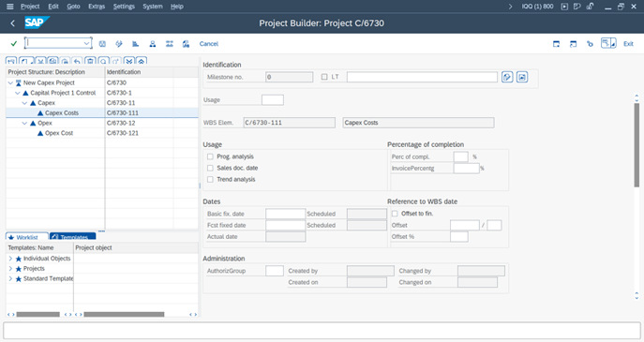Click the generate shortcut window icon
644x342 pixels.
pos(573,43)
